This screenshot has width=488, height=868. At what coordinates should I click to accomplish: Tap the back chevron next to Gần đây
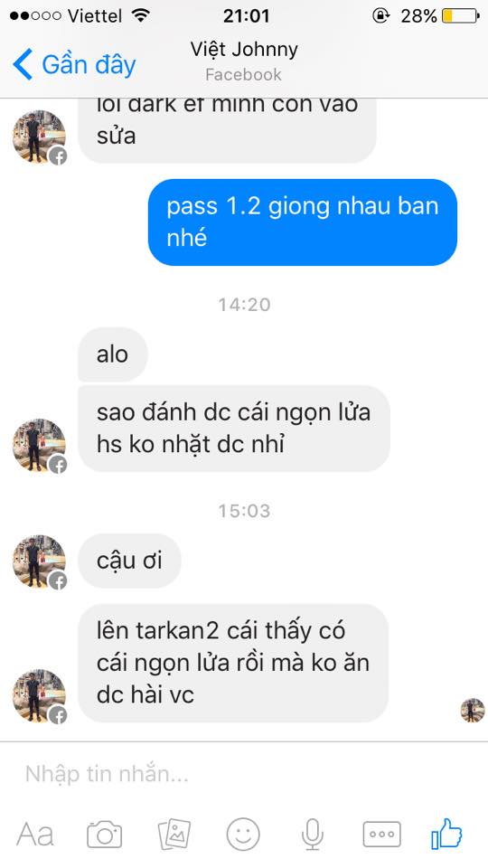pyautogui.click(x=23, y=64)
